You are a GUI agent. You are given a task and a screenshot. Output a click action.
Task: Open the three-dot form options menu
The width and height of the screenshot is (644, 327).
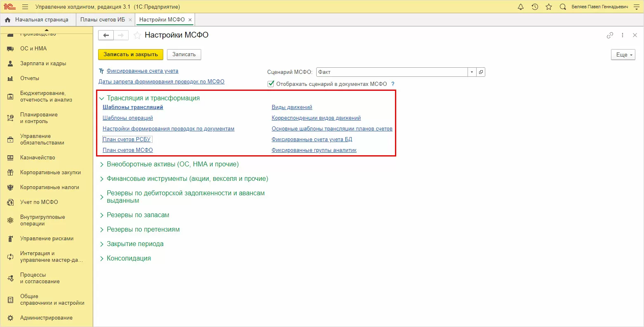tap(623, 36)
